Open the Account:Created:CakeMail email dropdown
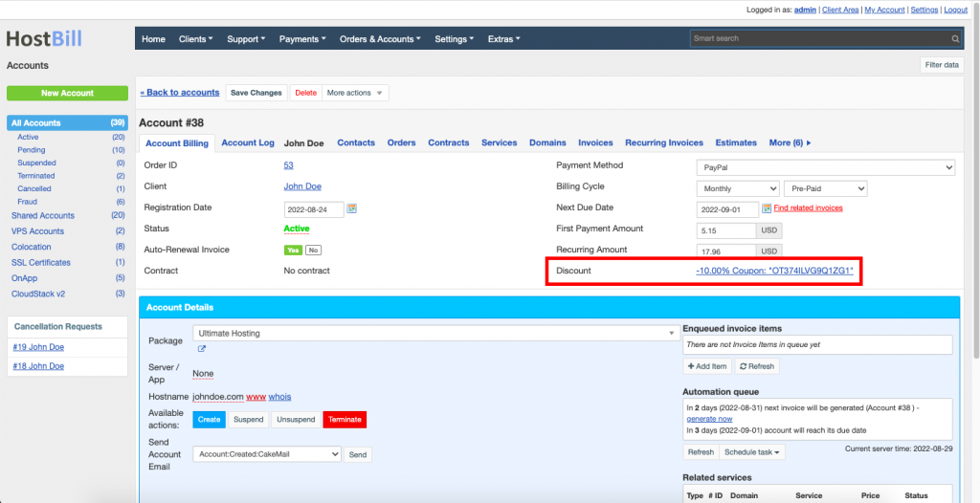This screenshot has height=503, width=980. pos(267,455)
